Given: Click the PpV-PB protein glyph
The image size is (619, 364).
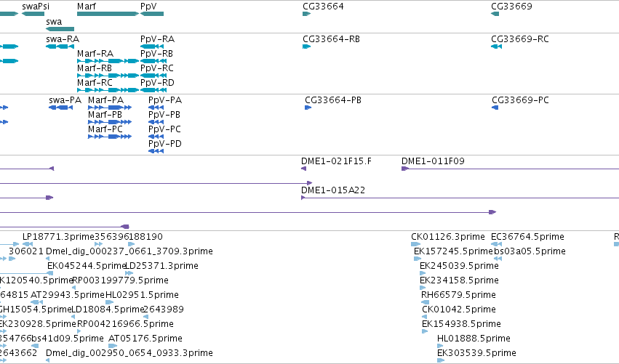Looking at the screenshot, I should coord(156,122).
